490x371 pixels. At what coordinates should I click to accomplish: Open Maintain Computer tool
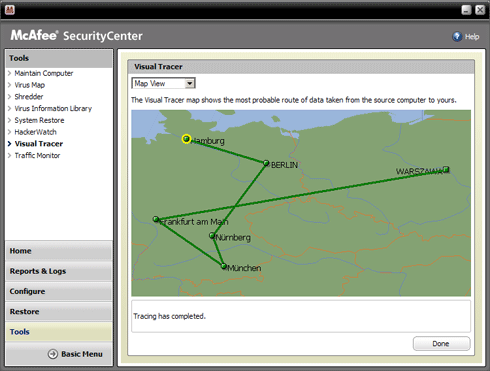click(x=44, y=73)
